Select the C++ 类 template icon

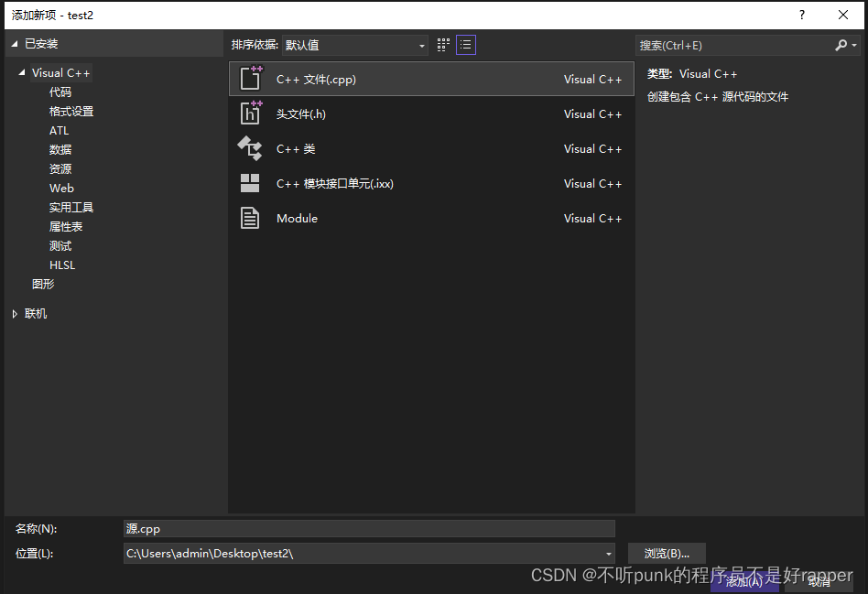click(250, 147)
